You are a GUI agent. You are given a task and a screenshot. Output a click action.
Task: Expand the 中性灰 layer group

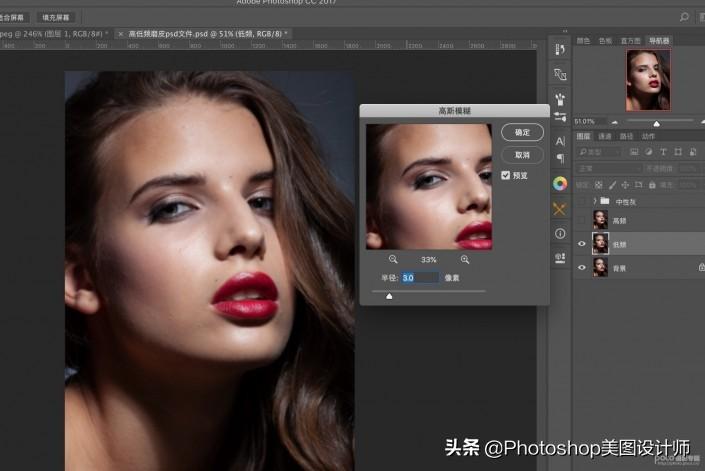click(x=594, y=201)
